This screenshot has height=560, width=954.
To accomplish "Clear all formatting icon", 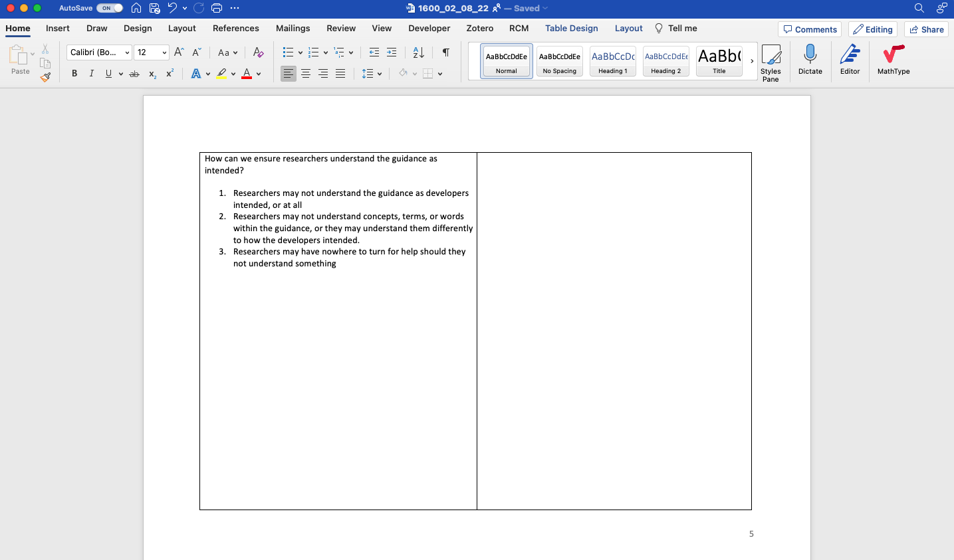I will (x=259, y=52).
